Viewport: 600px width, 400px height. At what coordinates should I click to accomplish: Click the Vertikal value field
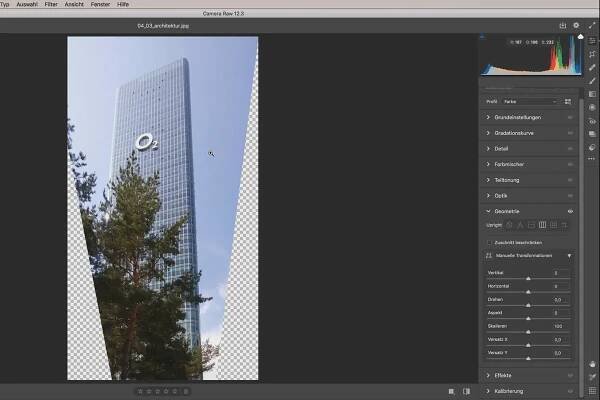[555, 272]
